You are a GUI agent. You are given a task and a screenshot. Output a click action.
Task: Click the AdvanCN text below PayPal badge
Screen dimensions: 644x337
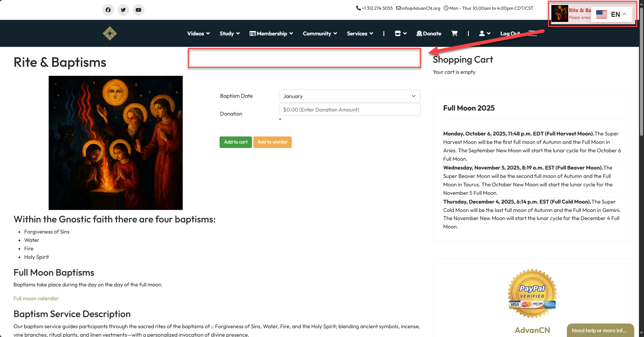coord(532,330)
